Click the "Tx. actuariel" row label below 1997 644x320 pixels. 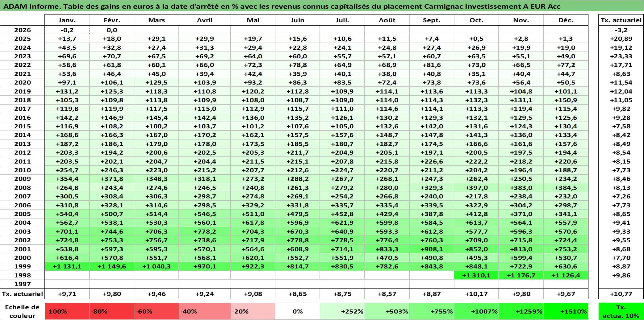pyautogui.click(x=23, y=294)
